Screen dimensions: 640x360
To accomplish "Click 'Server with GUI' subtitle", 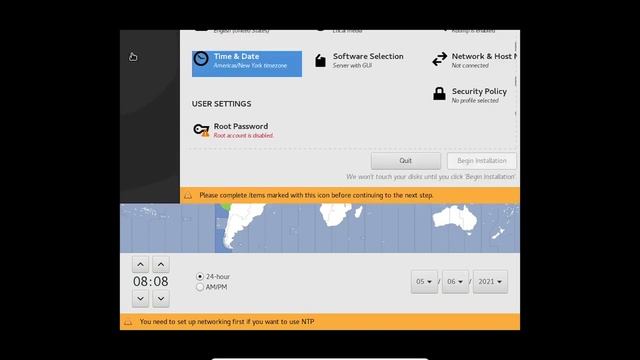I will [352, 65].
